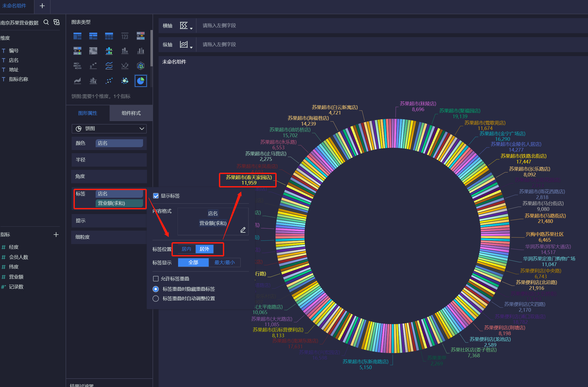Screen dimensions: 588x387
Task: Switch label position to 居内
Action: (x=187, y=249)
